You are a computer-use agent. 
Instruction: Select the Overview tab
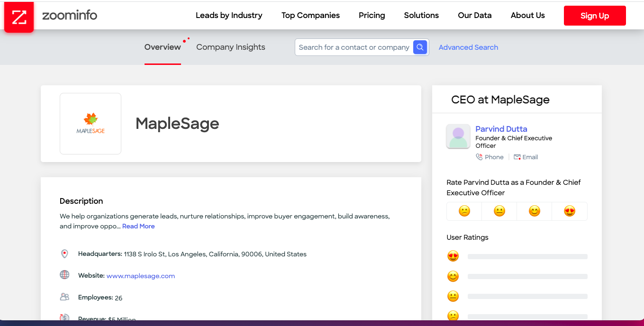tap(163, 47)
